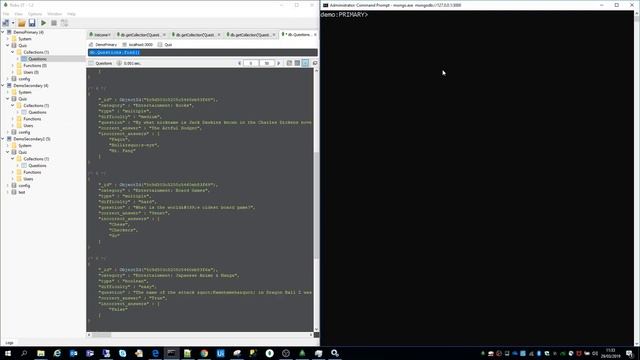Image resolution: width=640 pixels, height=360 pixels.
Task: Click the Command Prompt window at demo:PRIMARY> prompt
Action: tap(344, 15)
